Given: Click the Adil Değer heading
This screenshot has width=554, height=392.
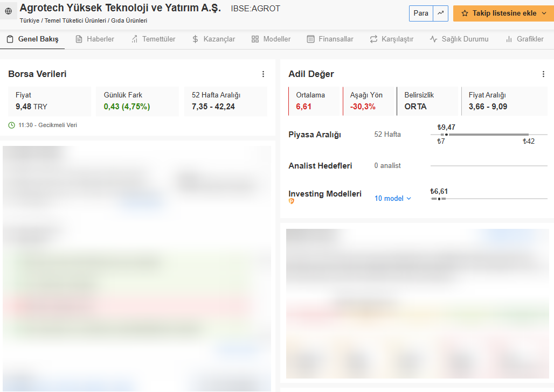Looking at the screenshot, I should click(x=311, y=74).
